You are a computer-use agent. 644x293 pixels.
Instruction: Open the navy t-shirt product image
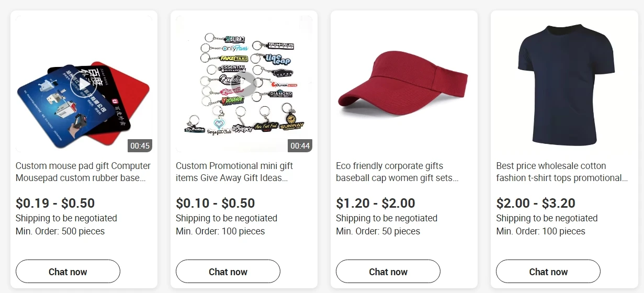click(564, 84)
